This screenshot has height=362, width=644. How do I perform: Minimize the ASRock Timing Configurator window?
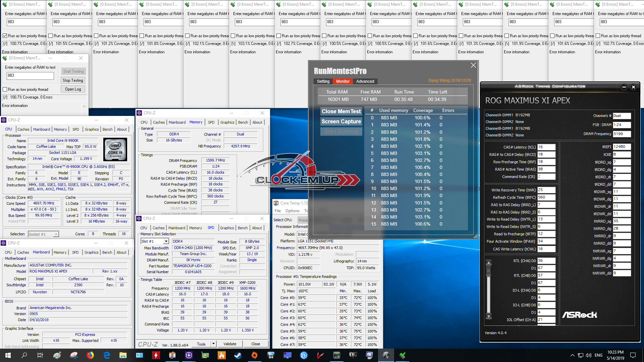click(624, 87)
